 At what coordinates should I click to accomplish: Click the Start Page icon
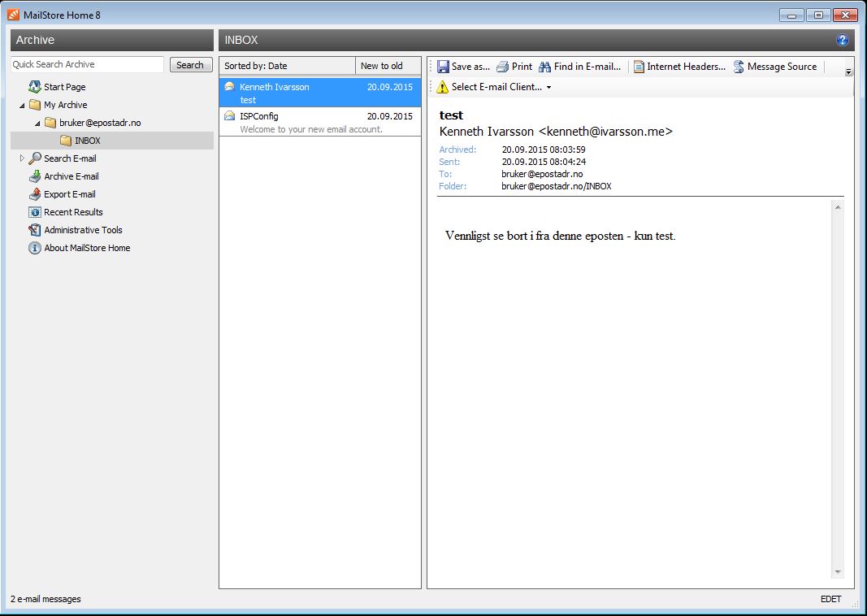click(x=35, y=87)
